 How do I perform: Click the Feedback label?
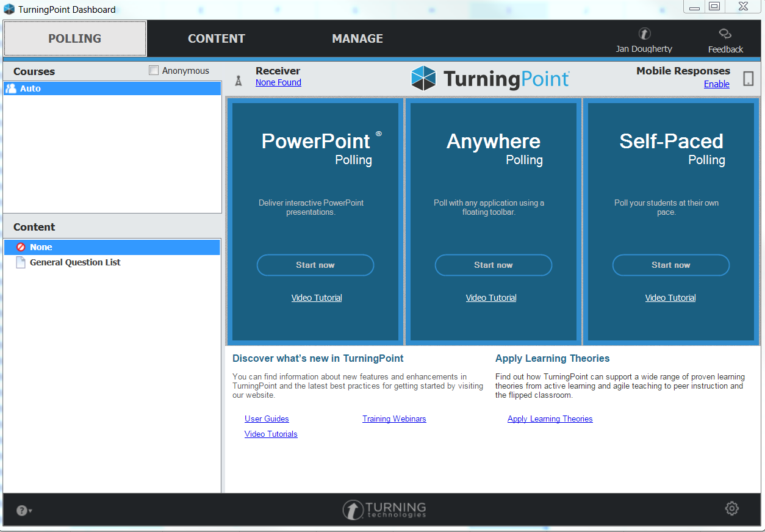[725, 49]
